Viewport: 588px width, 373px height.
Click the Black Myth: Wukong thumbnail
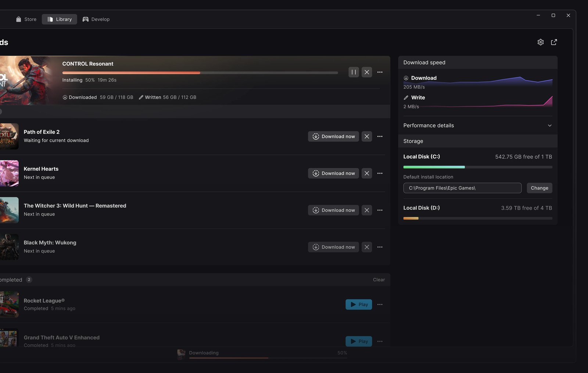9,247
